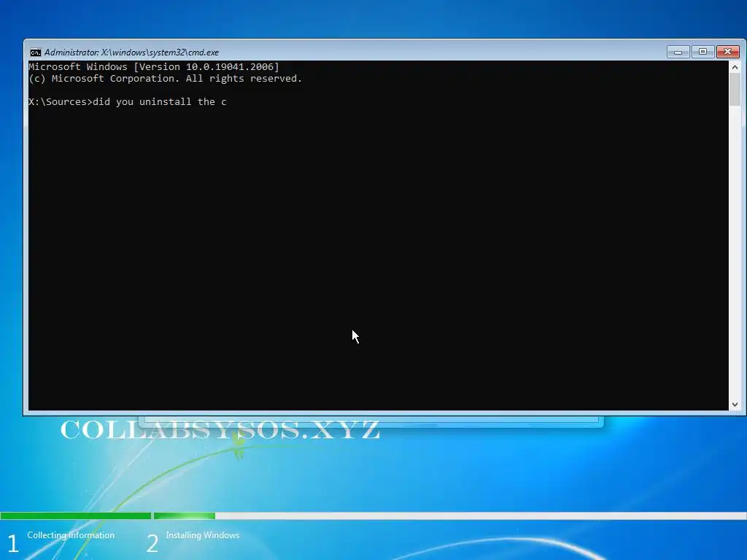
Task: Click the first green setup progress segment
Action: click(x=75, y=516)
